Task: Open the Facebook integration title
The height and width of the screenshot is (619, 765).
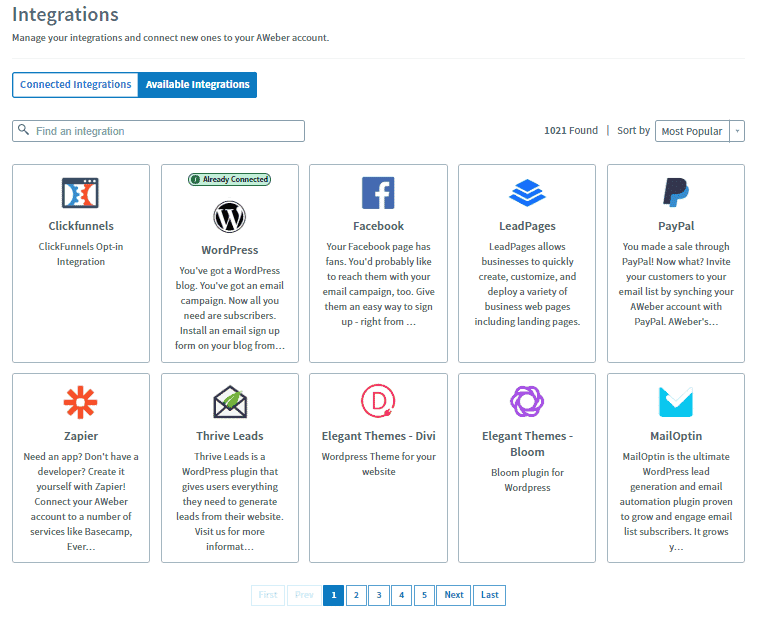Action: pyautogui.click(x=379, y=226)
